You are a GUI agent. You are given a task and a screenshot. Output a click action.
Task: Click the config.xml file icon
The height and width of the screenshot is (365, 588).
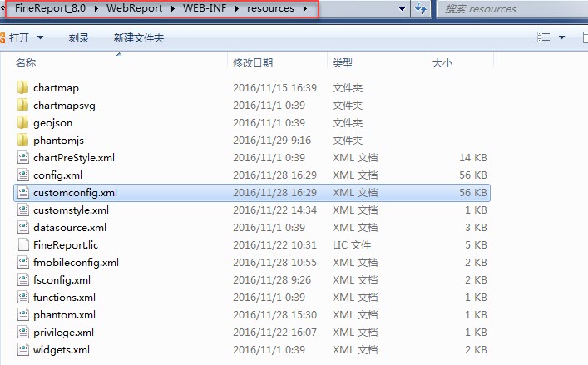pyautogui.click(x=23, y=175)
